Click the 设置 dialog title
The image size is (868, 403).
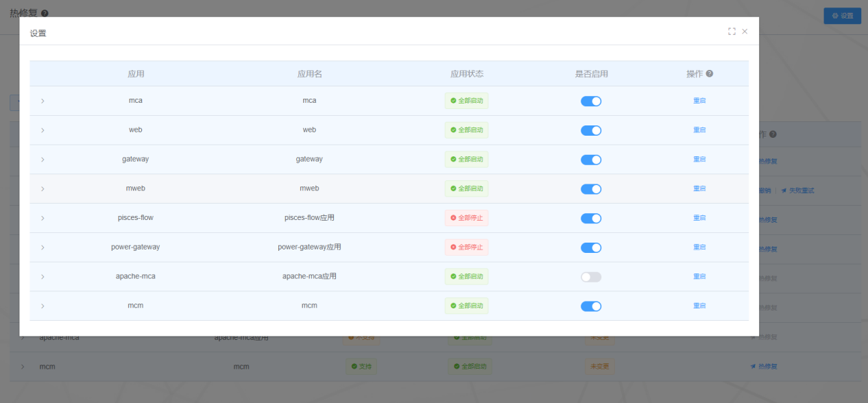(x=38, y=34)
